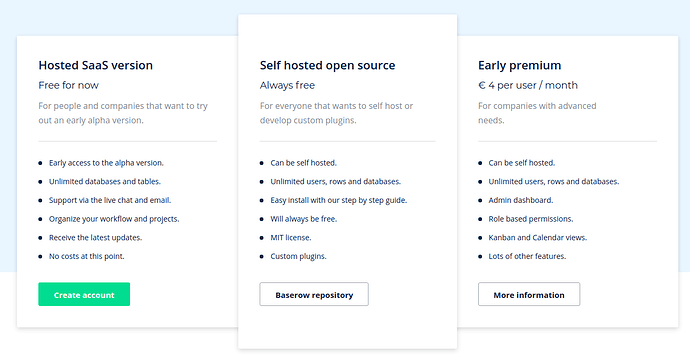
Task: Click the 'Always free' price text
Action: coord(287,85)
